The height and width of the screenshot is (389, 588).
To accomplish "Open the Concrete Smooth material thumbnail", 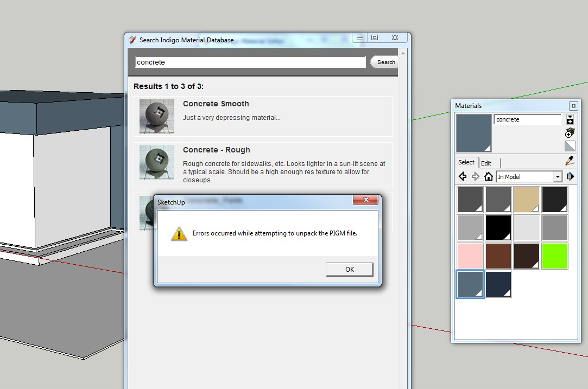I will 157,116.
